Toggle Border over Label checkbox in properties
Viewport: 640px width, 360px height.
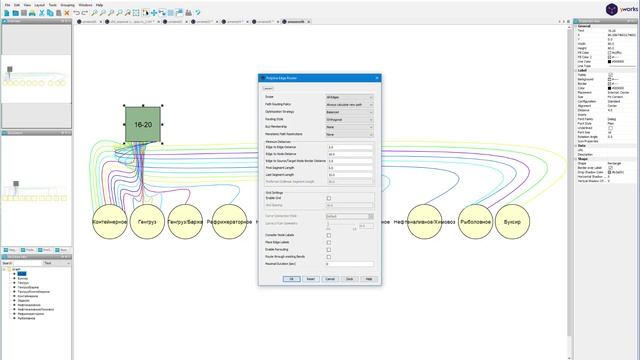click(610, 168)
